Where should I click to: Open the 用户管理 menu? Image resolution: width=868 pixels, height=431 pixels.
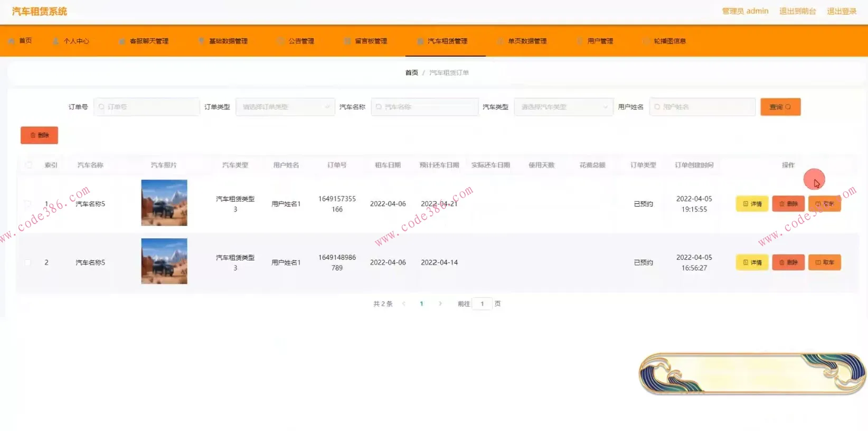[x=600, y=41]
